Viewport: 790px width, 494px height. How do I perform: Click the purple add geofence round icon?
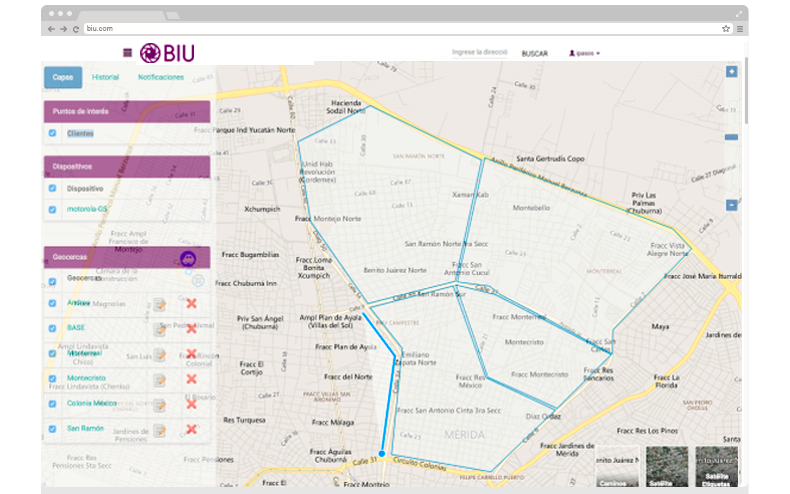click(x=188, y=259)
